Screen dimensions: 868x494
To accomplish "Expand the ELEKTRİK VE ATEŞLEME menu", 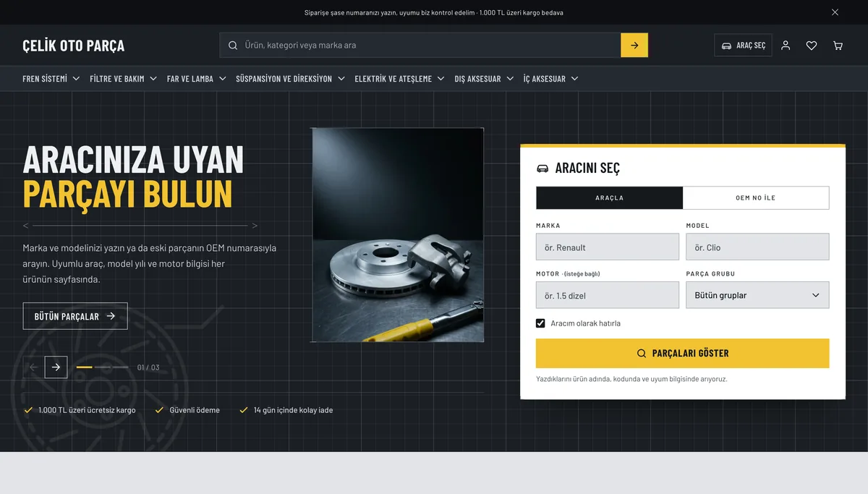I will 399,79.
